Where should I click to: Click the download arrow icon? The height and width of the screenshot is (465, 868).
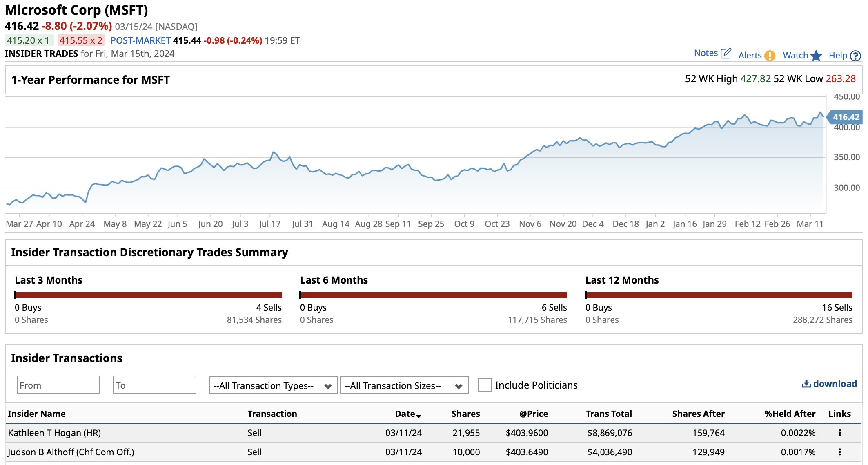tap(806, 384)
